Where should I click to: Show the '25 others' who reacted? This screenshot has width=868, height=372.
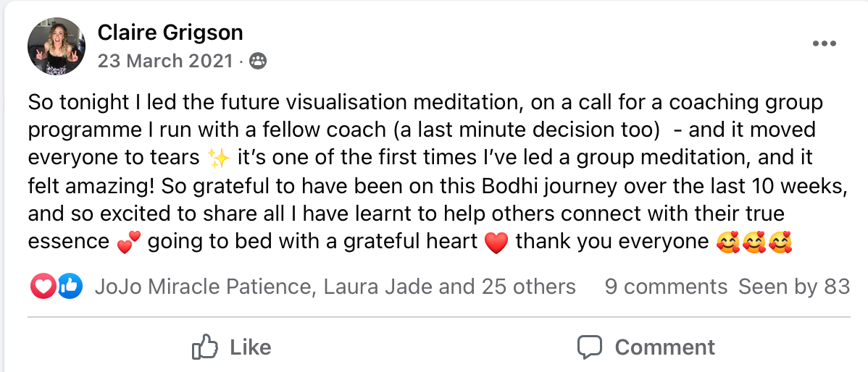(525, 287)
